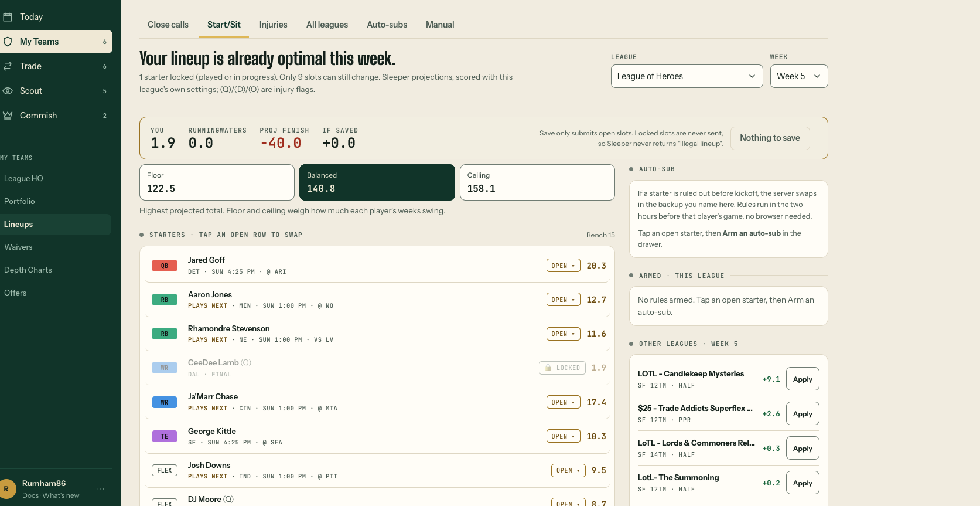Click the Scout eye icon
Screen dimensions: 980x506
8,91
